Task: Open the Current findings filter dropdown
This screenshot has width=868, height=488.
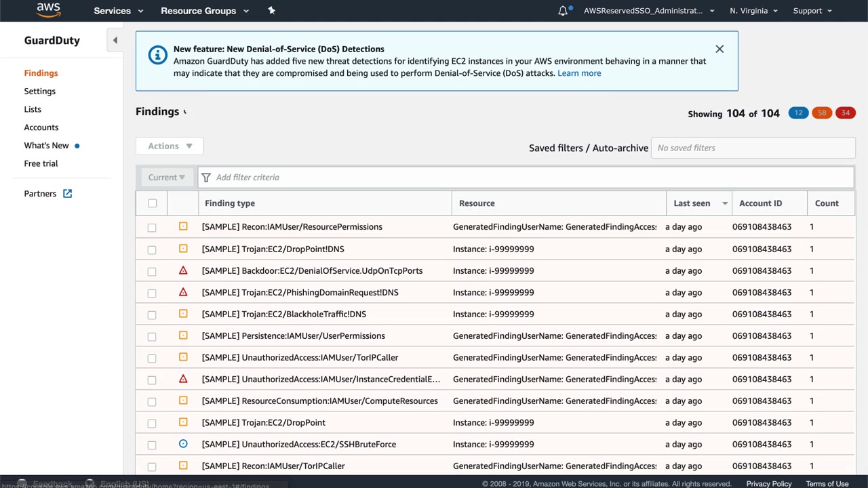Action: tap(166, 178)
